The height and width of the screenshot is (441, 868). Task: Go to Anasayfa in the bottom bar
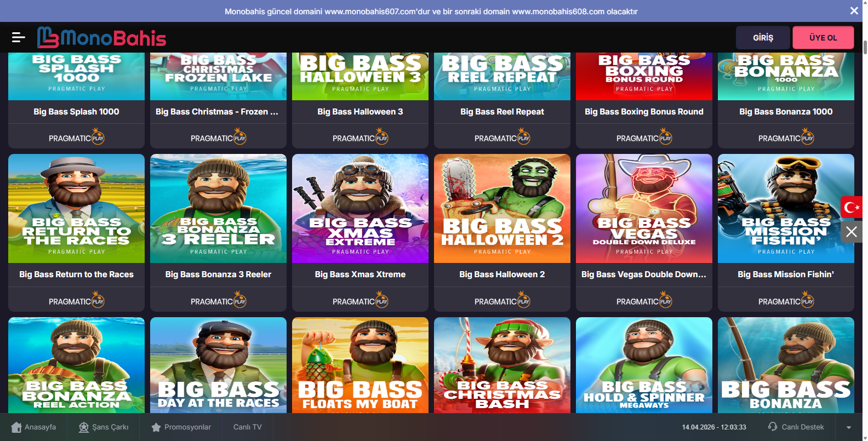[x=34, y=427]
